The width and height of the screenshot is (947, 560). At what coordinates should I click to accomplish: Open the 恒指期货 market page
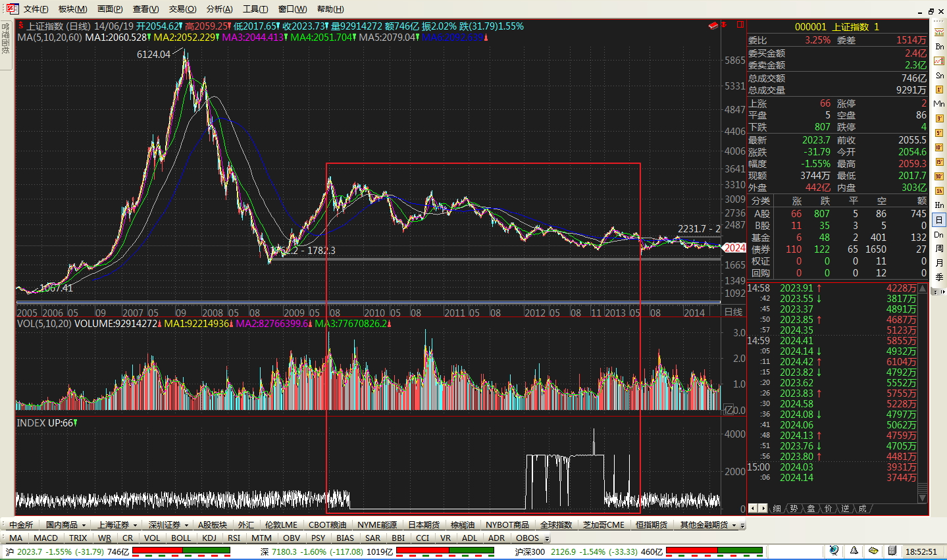click(652, 524)
